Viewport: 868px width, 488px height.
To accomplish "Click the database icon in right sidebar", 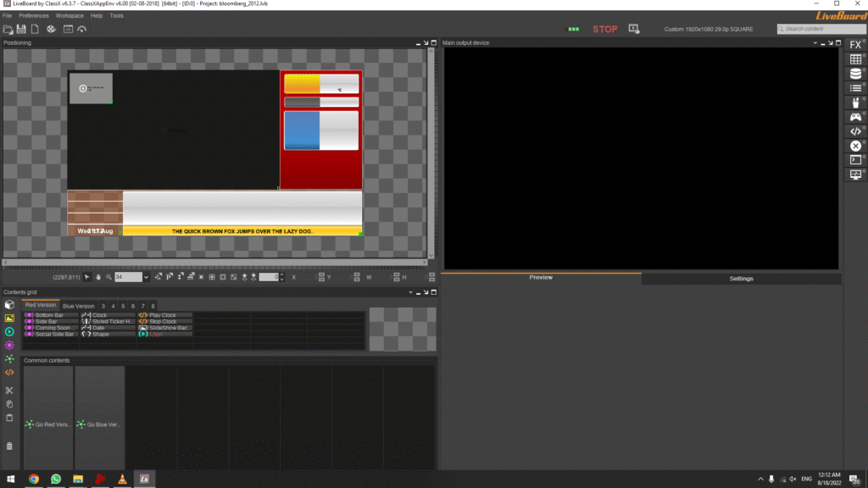I will click(855, 74).
